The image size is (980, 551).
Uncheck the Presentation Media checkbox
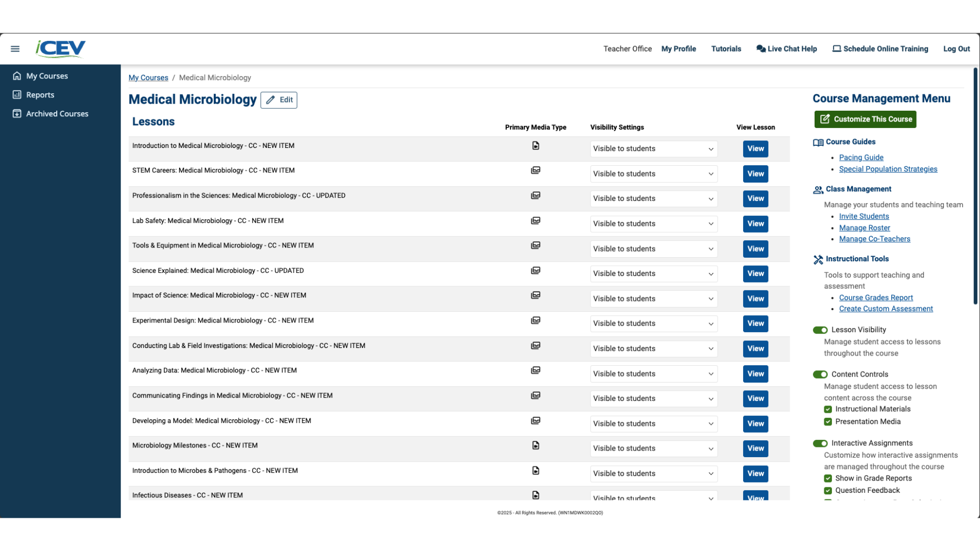[x=828, y=422]
